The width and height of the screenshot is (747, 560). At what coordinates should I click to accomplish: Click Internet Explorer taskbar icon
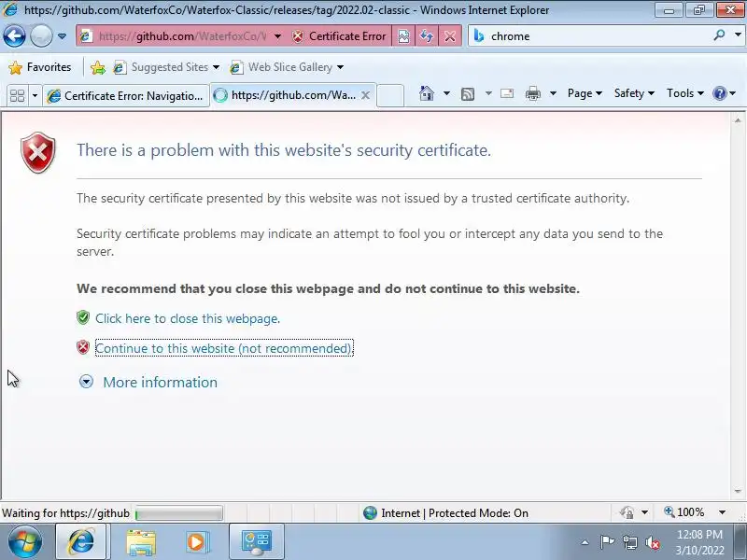pos(81,541)
